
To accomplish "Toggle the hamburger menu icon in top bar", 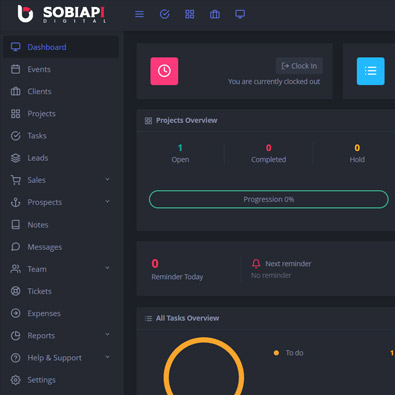I will click(139, 14).
